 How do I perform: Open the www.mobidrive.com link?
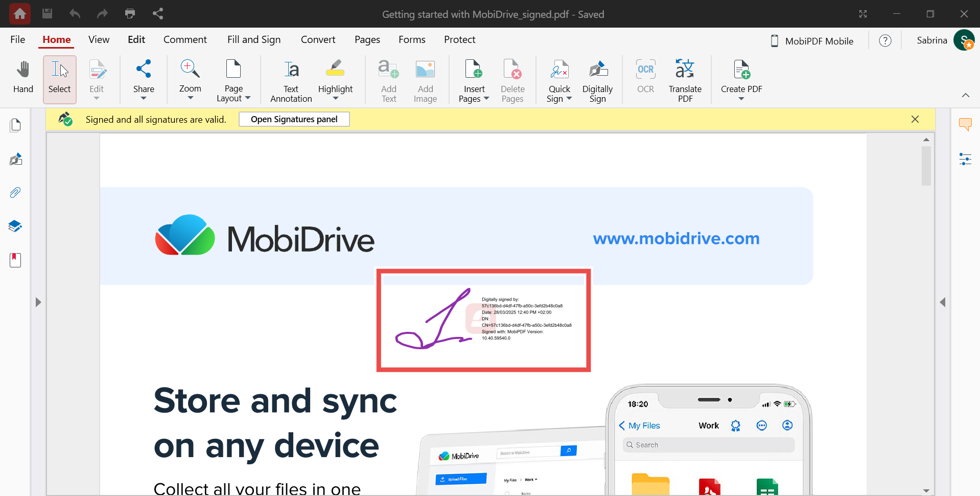coord(676,238)
